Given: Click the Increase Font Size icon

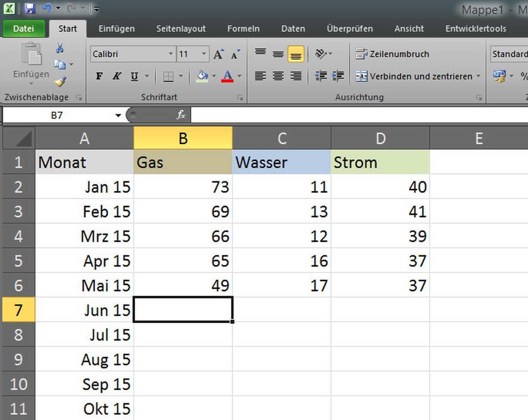Looking at the screenshot, I should point(218,54).
